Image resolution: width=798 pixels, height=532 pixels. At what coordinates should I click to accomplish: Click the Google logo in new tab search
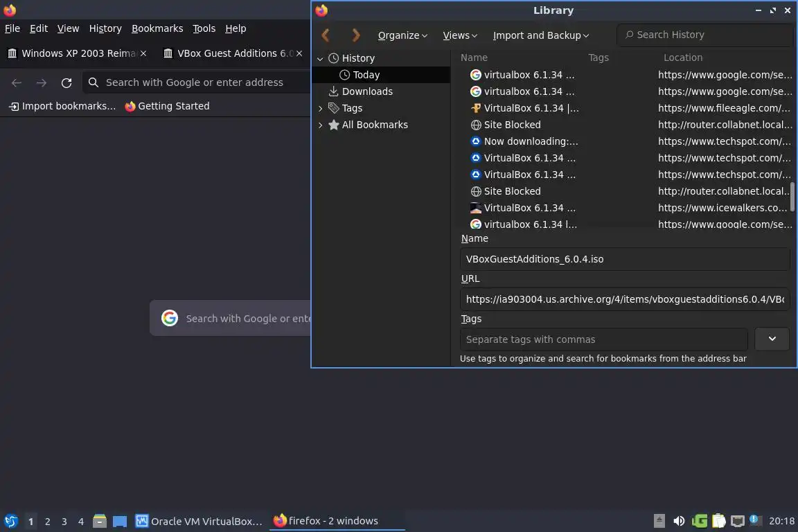click(x=170, y=318)
